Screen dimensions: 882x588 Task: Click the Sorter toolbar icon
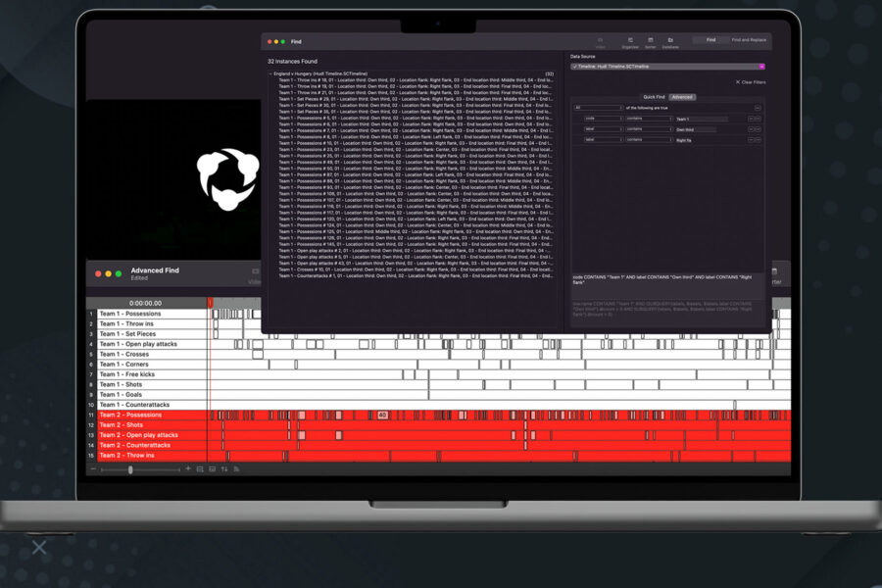[x=651, y=41]
